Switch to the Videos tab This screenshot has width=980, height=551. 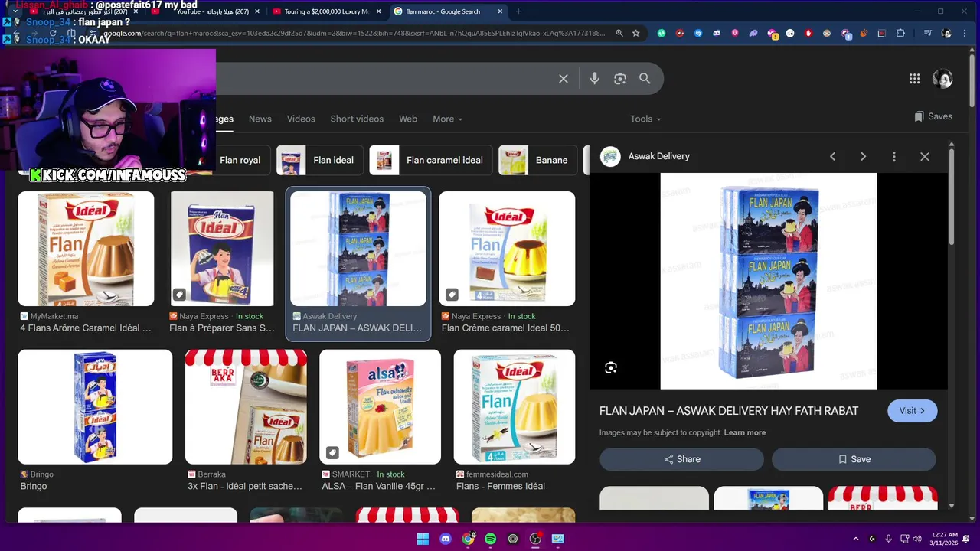(301, 119)
